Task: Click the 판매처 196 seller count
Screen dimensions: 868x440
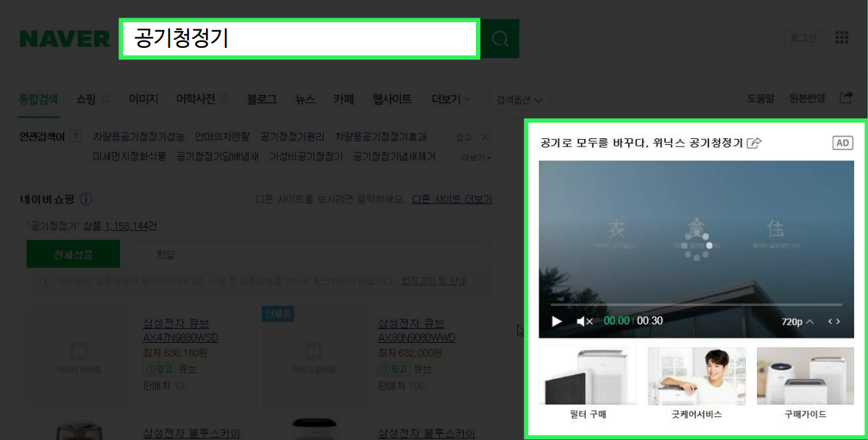Action: [x=401, y=386]
